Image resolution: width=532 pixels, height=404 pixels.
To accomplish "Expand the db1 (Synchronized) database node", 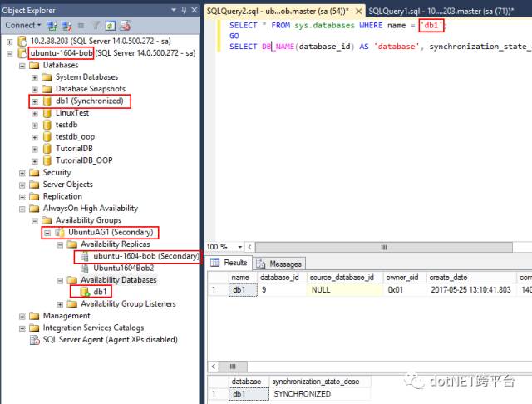I will [35, 101].
